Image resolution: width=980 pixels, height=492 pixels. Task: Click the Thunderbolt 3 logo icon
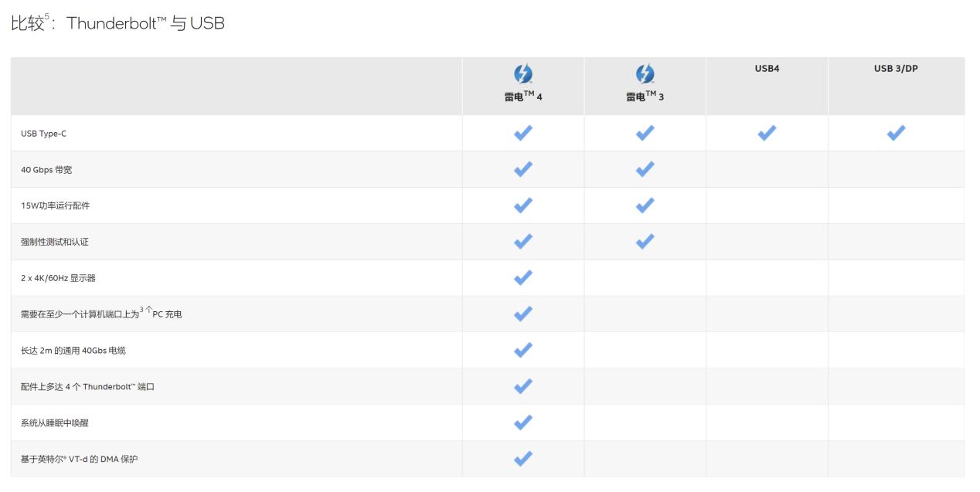point(645,74)
